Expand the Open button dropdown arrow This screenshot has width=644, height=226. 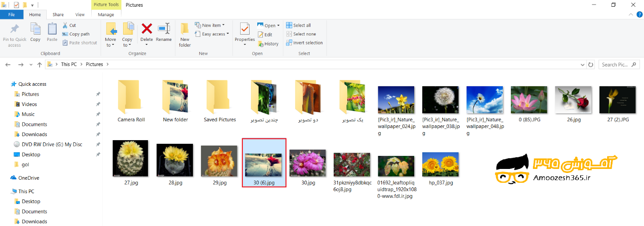point(278,26)
